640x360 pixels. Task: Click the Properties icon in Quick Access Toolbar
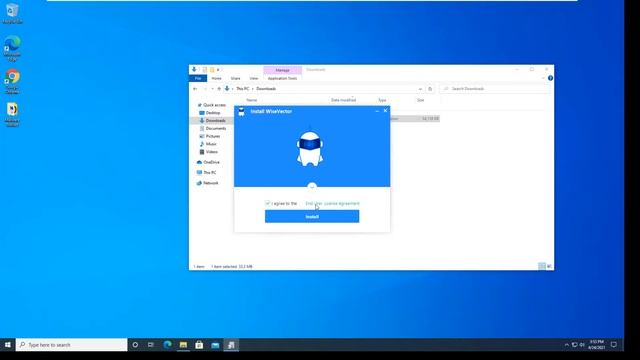[x=205, y=70]
